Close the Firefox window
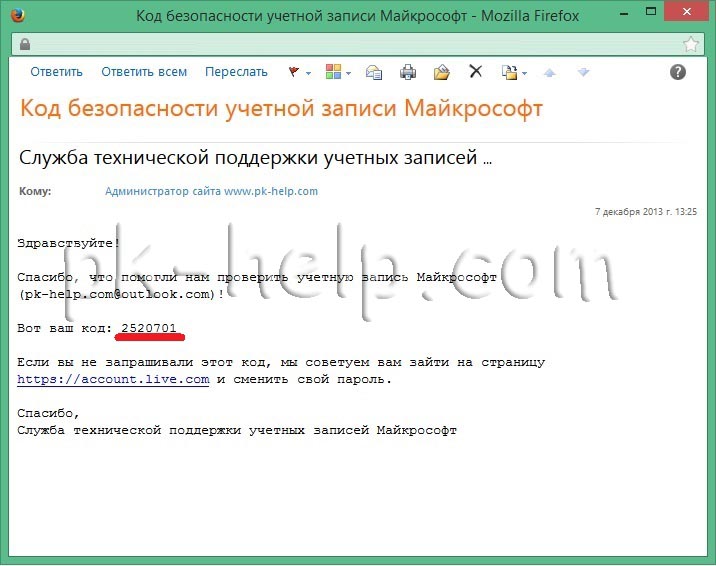716x566 pixels. pyautogui.click(x=687, y=12)
